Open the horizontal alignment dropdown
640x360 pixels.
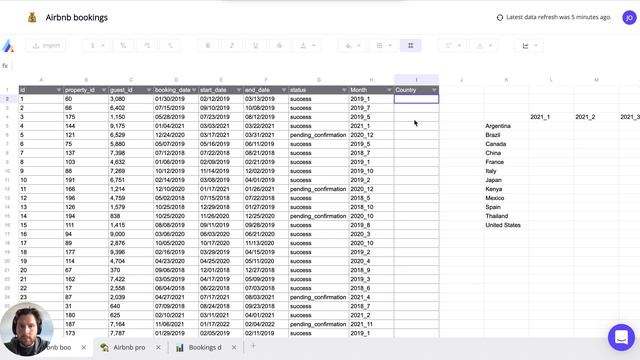click(x=452, y=45)
